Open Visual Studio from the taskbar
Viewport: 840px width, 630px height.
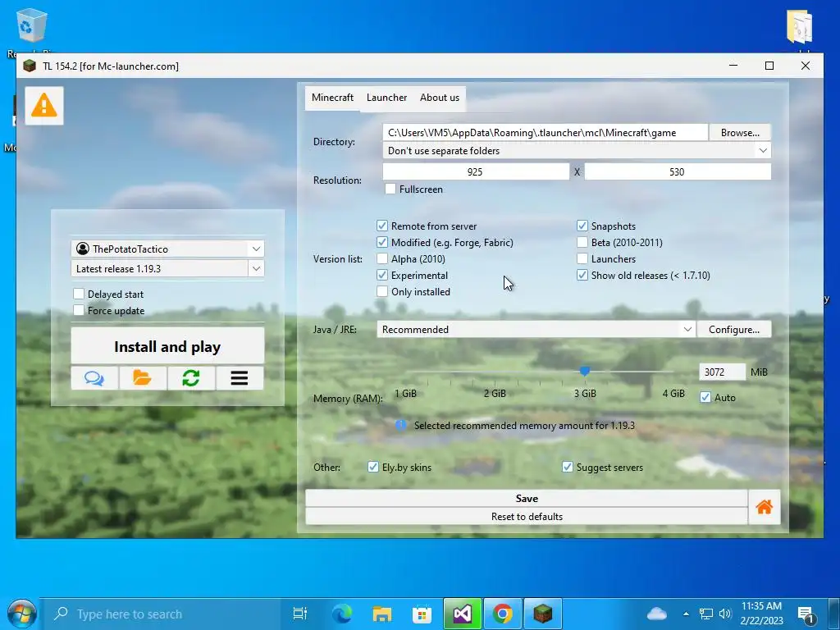pyautogui.click(x=463, y=614)
